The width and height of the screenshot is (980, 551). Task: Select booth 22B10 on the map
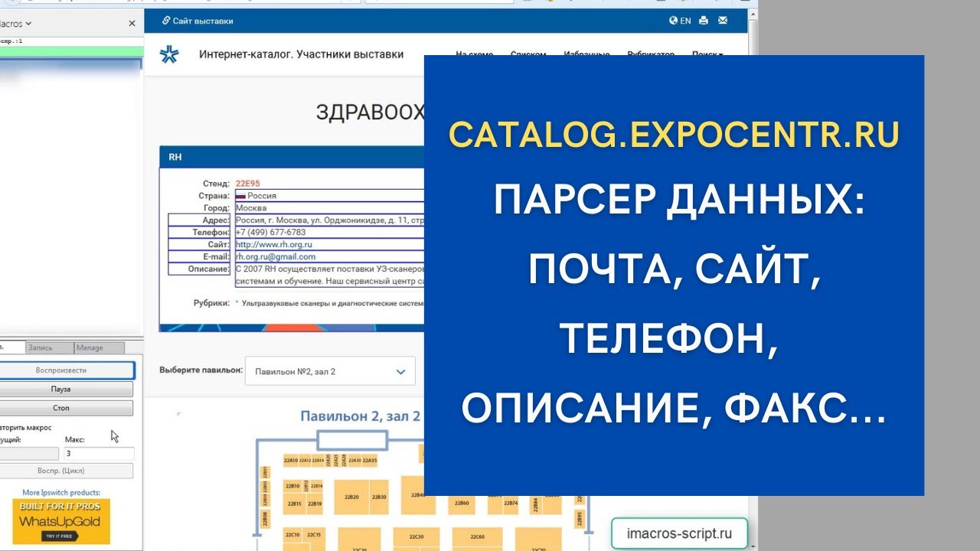pyautogui.click(x=292, y=486)
